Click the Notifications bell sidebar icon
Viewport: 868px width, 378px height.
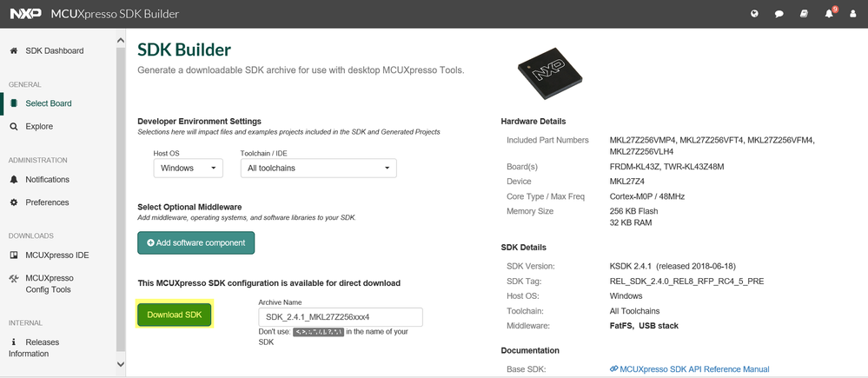click(x=14, y=179)
